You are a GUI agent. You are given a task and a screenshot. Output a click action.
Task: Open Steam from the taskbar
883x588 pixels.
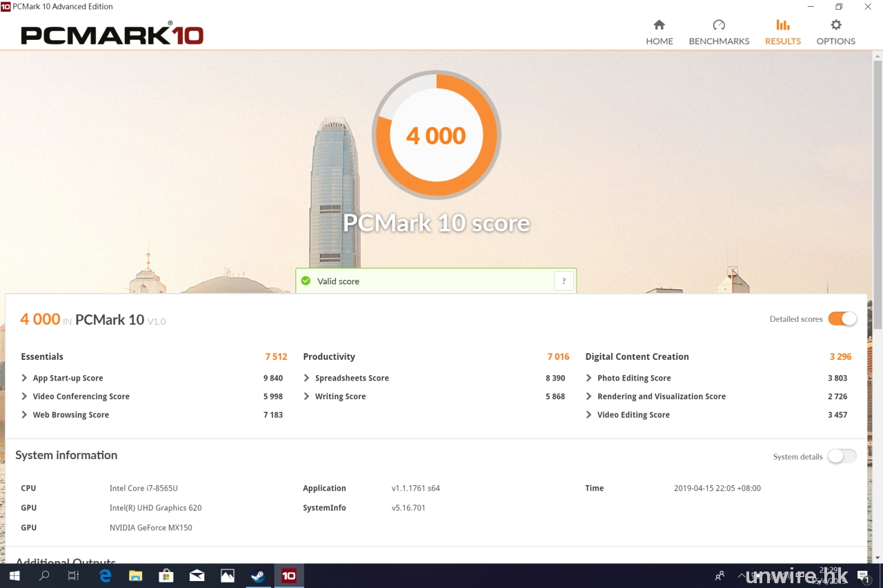tap(258, 576)
